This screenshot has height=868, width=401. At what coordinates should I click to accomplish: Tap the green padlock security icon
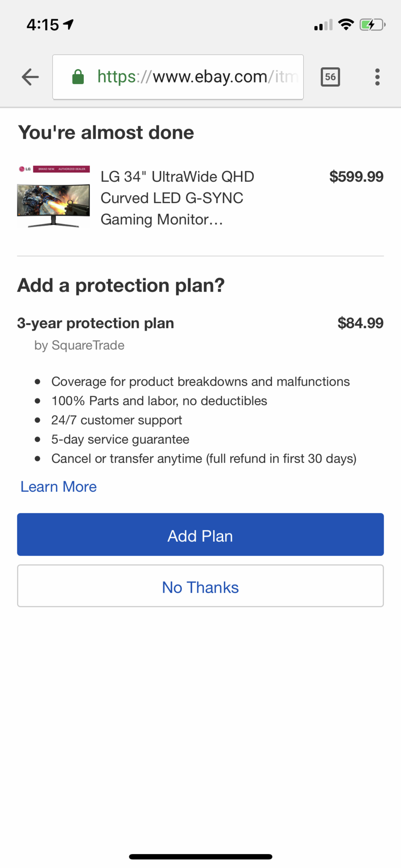tap(78, 77)
